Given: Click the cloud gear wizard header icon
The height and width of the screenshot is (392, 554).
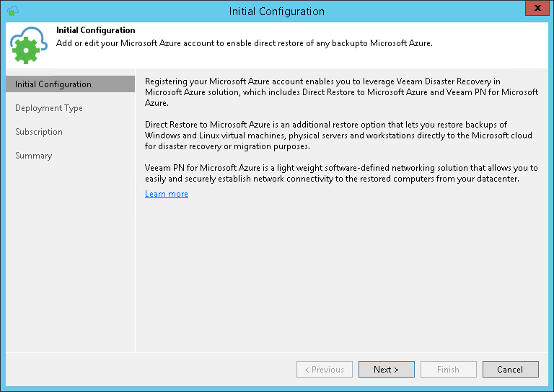Looking at the screenshot, I should tap(29, 46).
